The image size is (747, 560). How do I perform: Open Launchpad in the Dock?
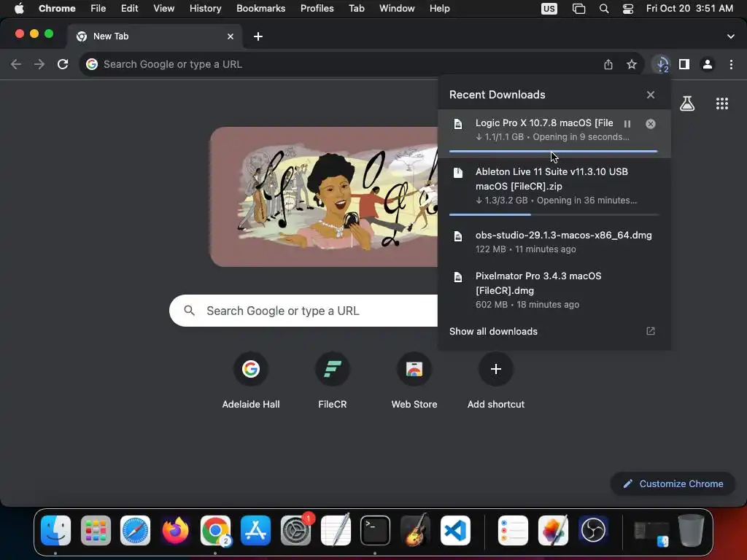[96, 531]
